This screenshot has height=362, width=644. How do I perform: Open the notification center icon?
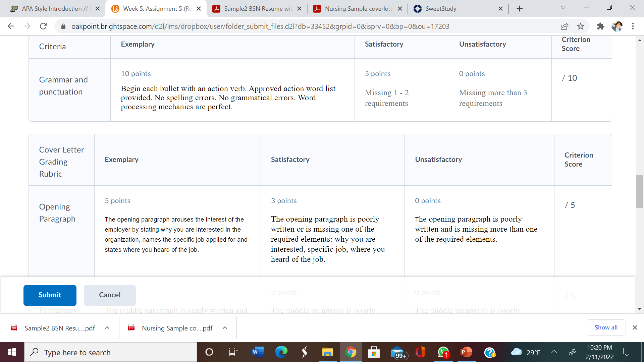627,352
